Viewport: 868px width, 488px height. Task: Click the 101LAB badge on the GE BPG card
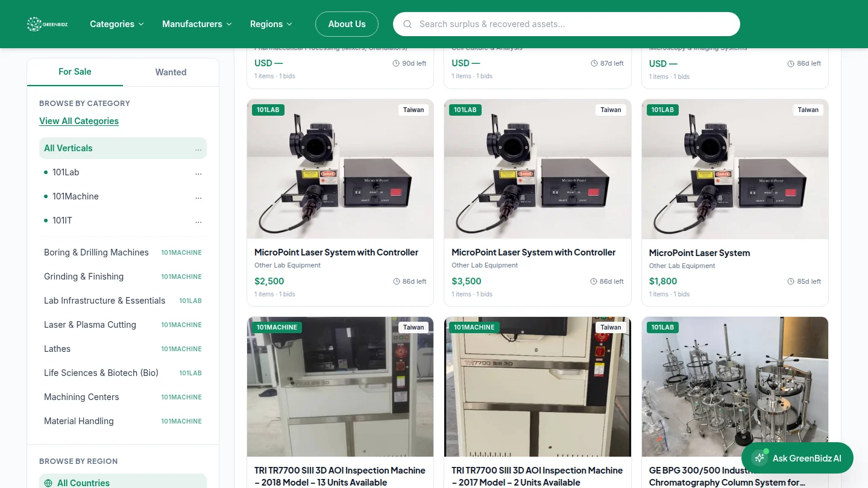point(662,327)
